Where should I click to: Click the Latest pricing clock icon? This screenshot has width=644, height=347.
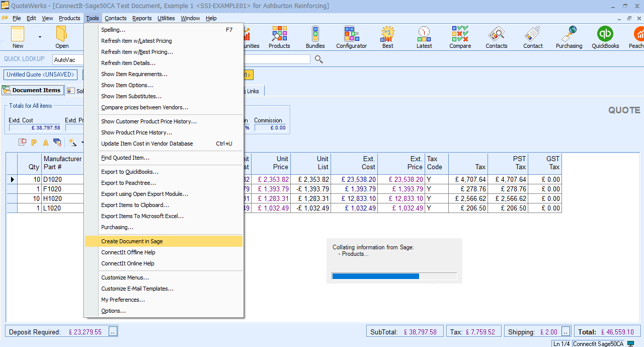[424, 37]
